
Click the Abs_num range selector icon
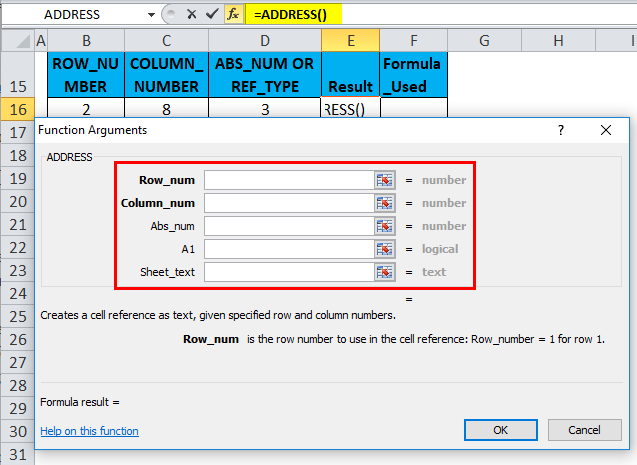tap(384, 226)
